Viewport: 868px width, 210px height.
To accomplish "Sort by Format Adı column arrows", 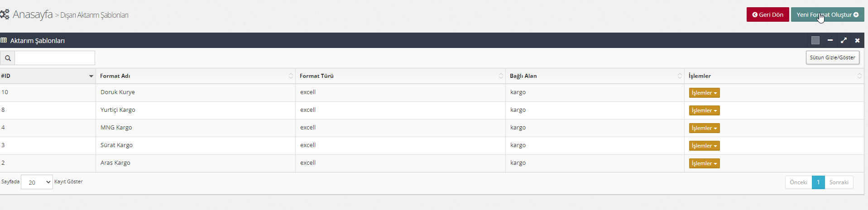I will pos(291,76).
